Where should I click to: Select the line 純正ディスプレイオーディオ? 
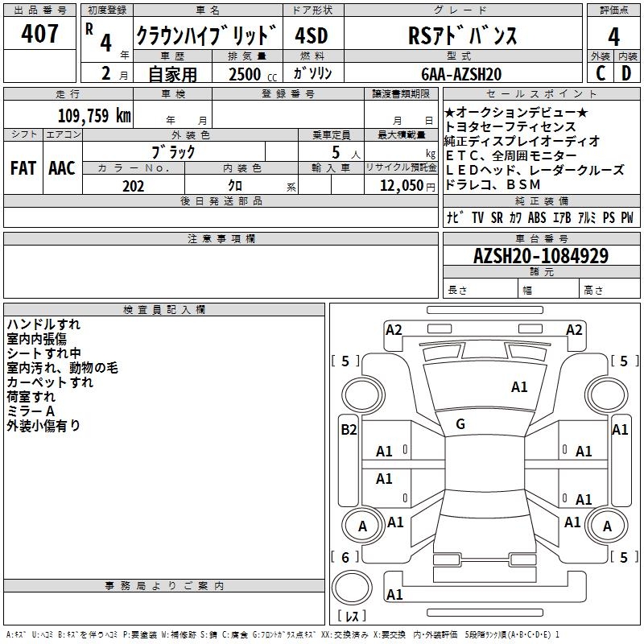pos(522,141)
